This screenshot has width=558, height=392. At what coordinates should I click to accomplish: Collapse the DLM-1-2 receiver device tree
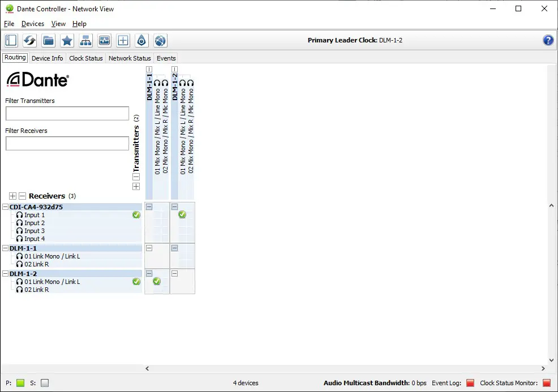[5, 274]
